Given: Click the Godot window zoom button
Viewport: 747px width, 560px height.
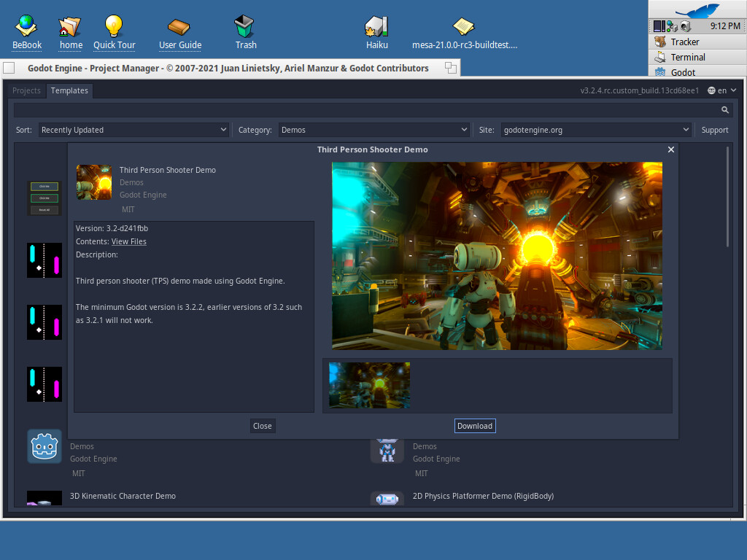Looking at the screenshot, I should tap(450, 68).
